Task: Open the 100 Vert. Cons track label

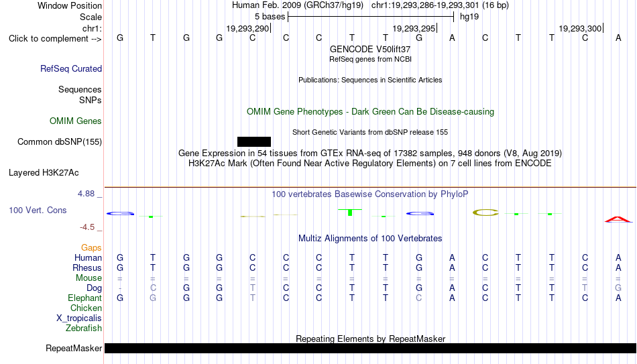Action: (38, 210)
